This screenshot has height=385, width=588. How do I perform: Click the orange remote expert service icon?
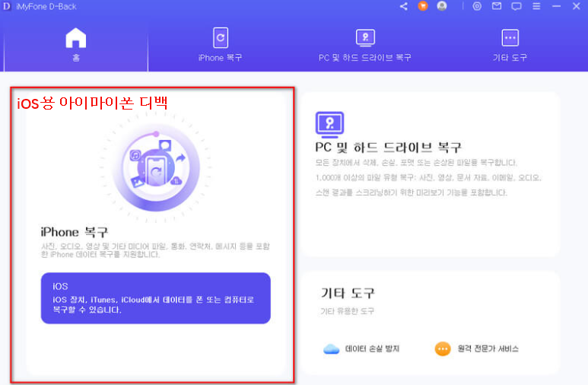(x=443, y=348)
